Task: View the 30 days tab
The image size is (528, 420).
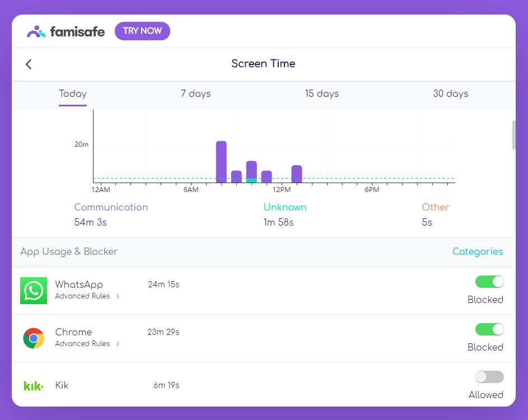Action: point(450,94)
